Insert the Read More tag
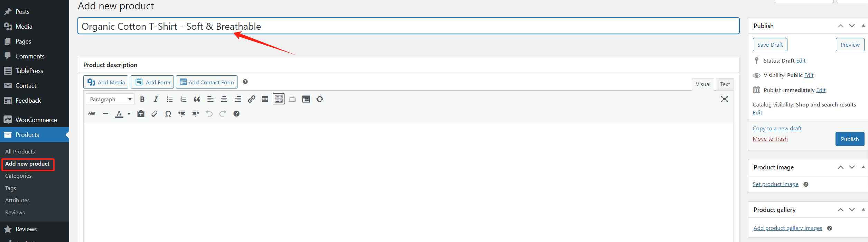Viewport: 868px width, 242px height. coord(265,100)
